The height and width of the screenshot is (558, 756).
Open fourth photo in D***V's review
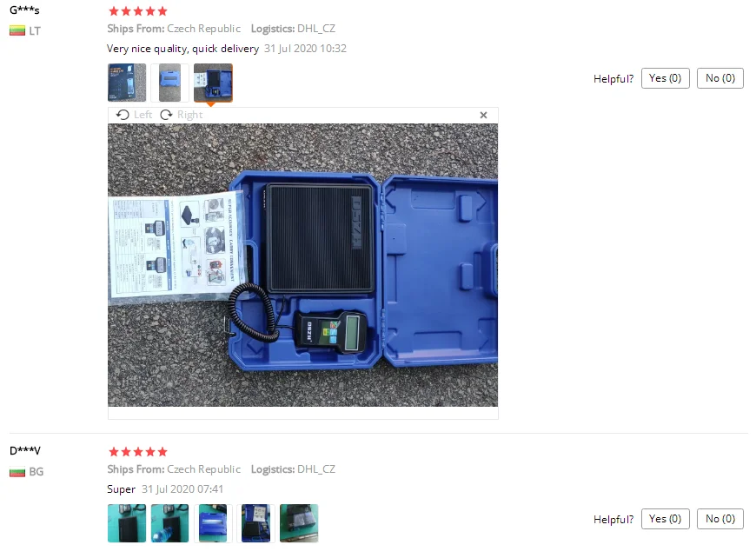point(256,523)
